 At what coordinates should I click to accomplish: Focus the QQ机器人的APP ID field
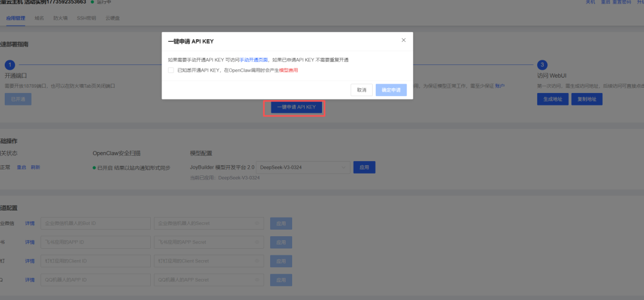click(95, 280)
